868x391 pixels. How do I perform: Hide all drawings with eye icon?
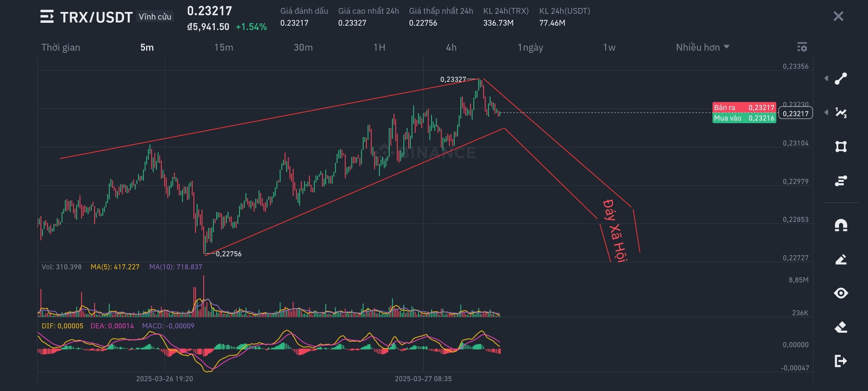point(841,293)
